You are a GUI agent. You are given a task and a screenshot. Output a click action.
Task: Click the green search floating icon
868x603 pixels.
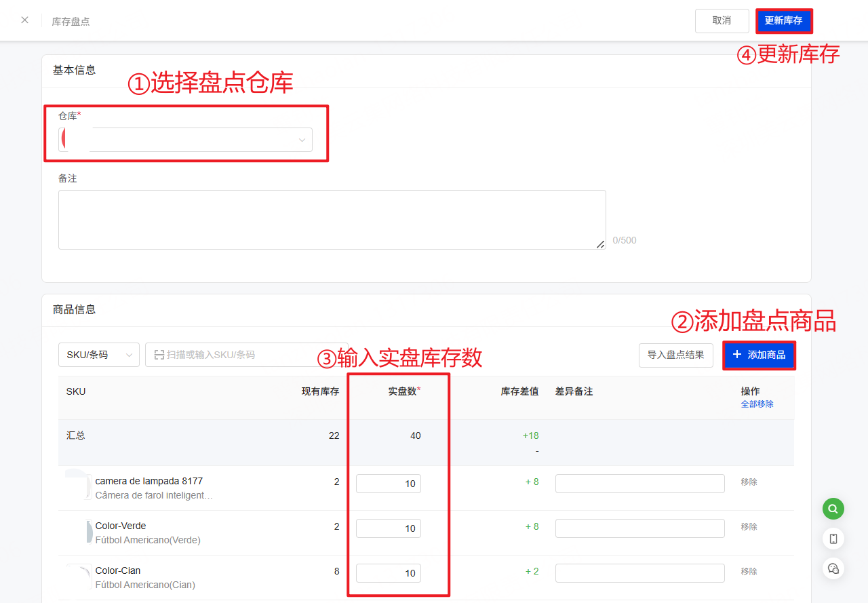(833, 508)
